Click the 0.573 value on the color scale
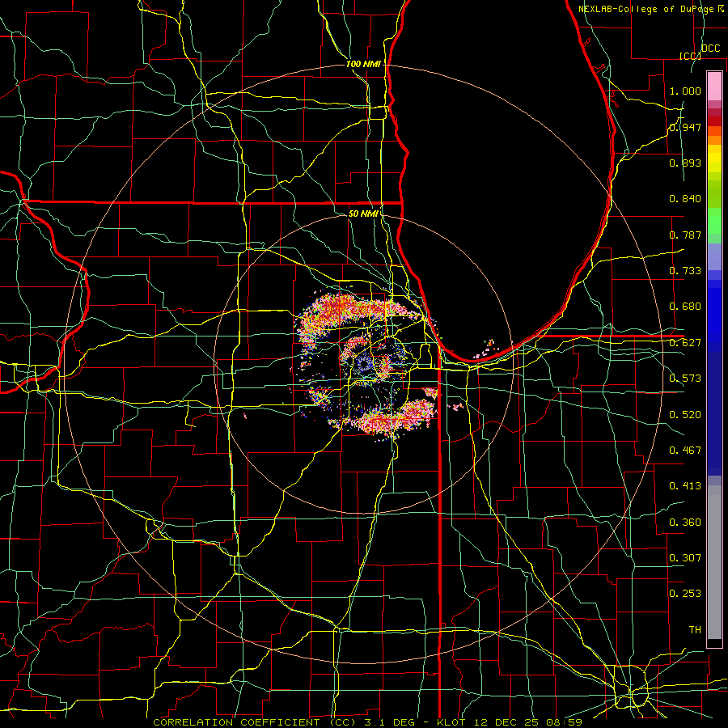Image resolution: width=728 pixels, height=728 pixels. tap(685, 378)
